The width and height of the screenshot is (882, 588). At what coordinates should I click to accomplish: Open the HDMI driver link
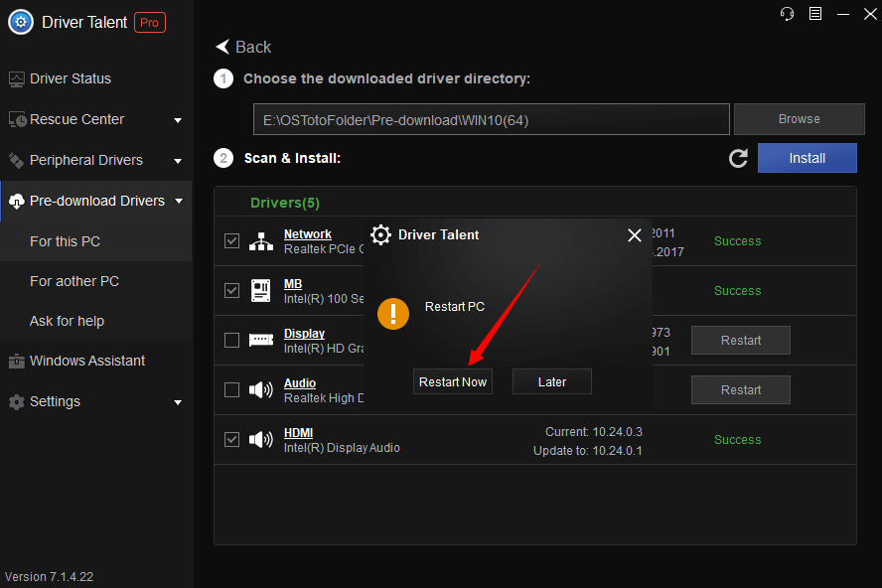[x=298, y=433]
